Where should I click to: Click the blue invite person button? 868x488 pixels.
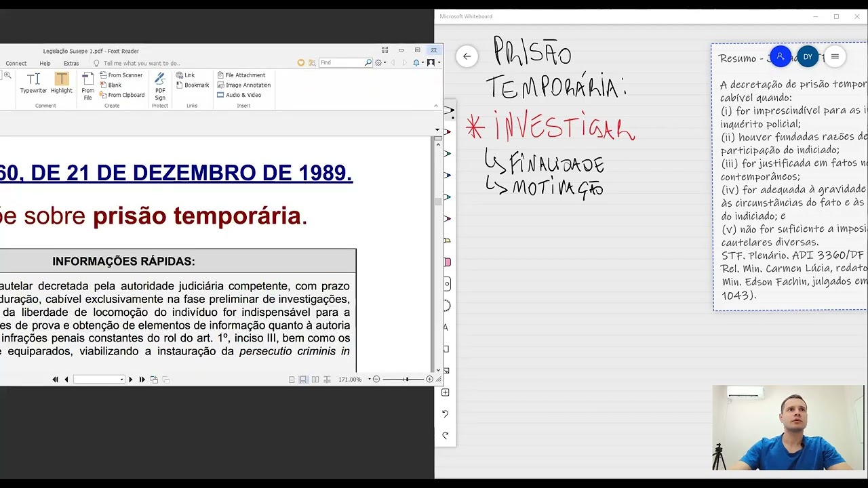pyautogui.click(x=781, y=57)
